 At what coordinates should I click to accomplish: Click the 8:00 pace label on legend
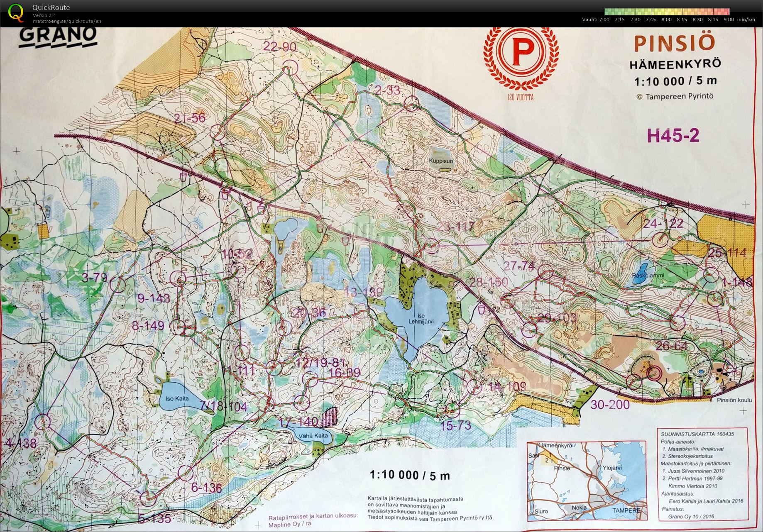(x=666, y=20)
